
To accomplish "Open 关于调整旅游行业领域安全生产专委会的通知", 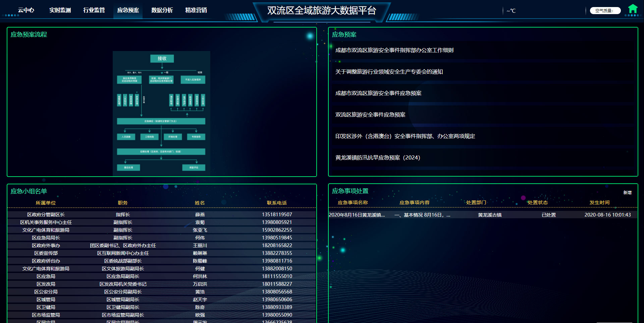I will point(389,72).
